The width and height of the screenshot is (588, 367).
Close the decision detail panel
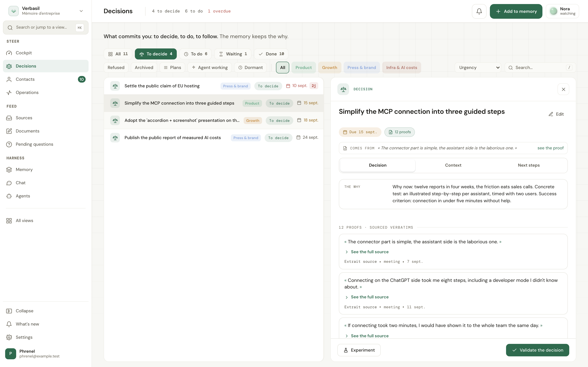point(563,89)
